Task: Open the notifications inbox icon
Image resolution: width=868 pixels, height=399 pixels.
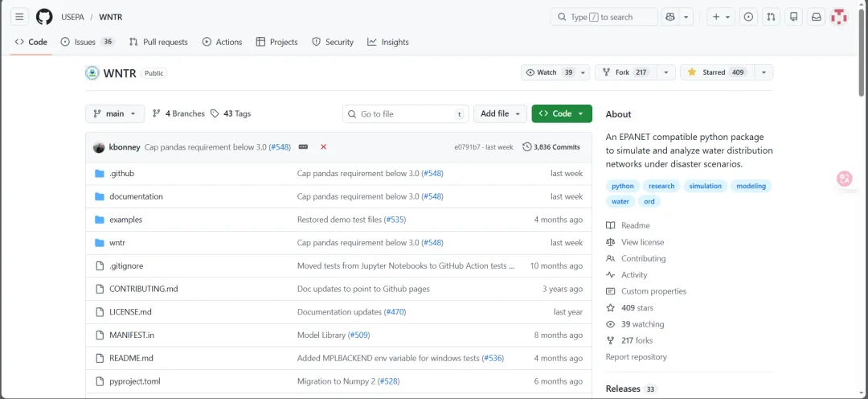Action: tap(817, 17)
